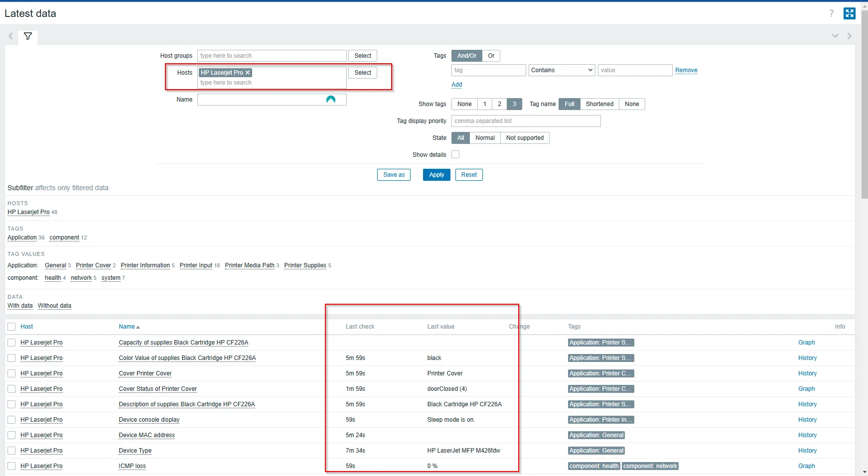The height and width of the screenshot is (476, 868).
Task: Select Or tag evaluation mode
Action: coord(491,56)
